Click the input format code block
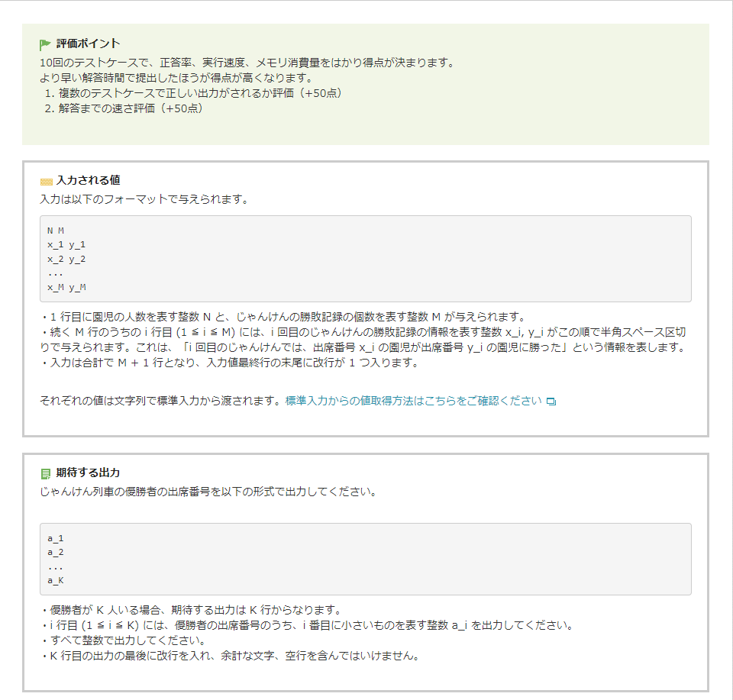 click(365, 259)
